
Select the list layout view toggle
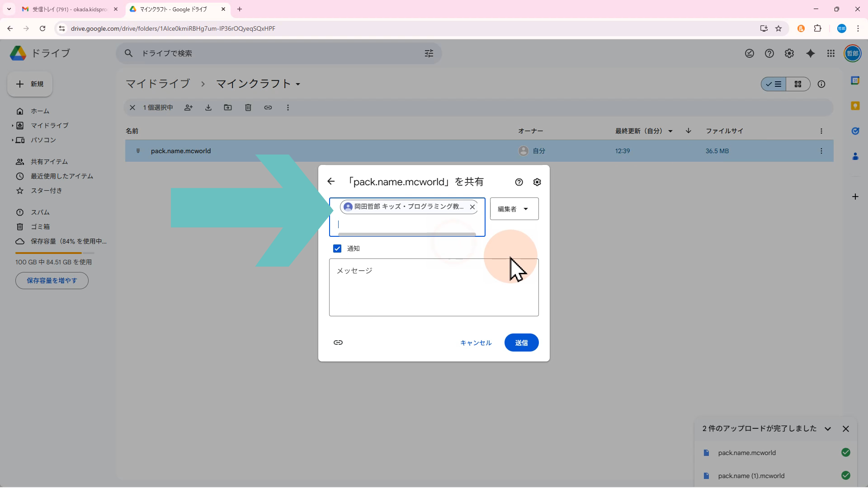774,84
